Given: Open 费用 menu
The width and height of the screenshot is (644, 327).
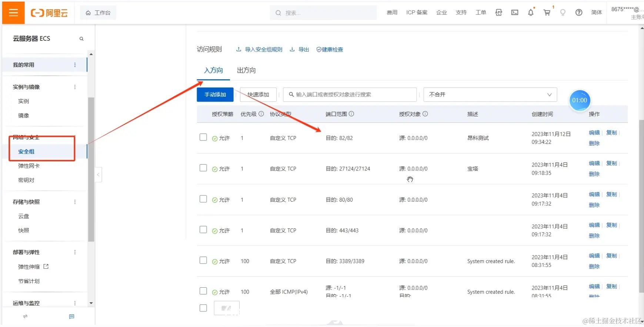Looking at the screenshot, I should pyautogui.click(x=392, y=13).
